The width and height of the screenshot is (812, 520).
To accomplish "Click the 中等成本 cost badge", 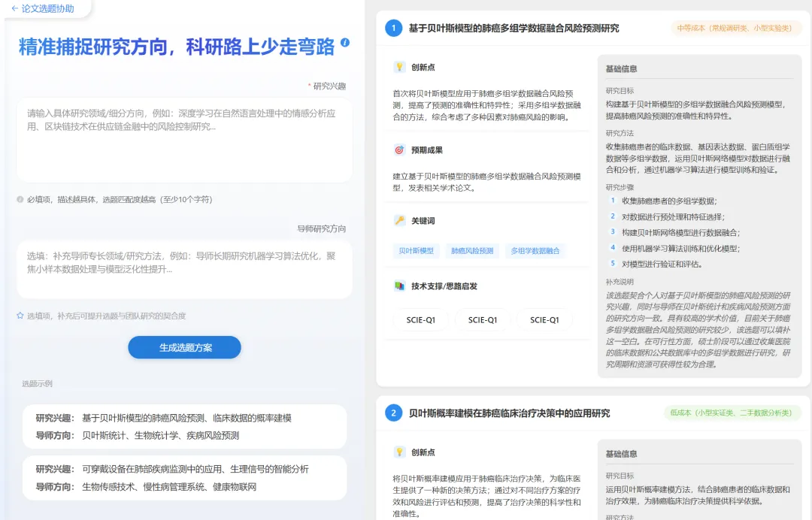I will [735, 29].
